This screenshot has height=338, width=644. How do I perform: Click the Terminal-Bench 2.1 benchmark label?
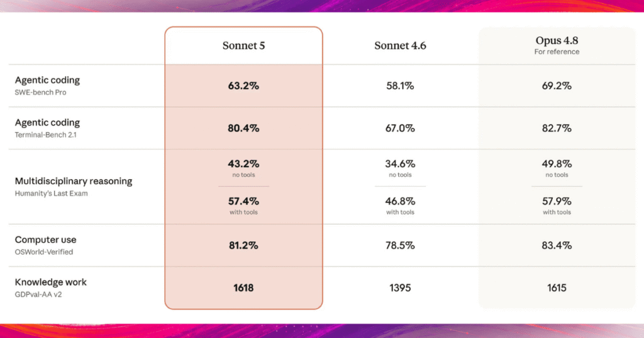click(45, 134)
